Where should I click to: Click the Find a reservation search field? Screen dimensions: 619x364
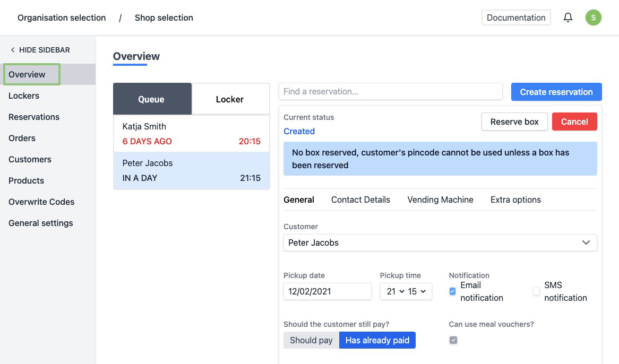click(x=390, y=91)
